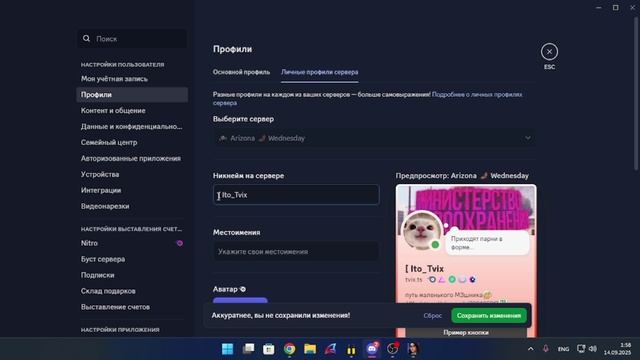The height and width of the screenshot is (360, 640).
Task: Click the purple avatar change button
Action: (240, 301)
